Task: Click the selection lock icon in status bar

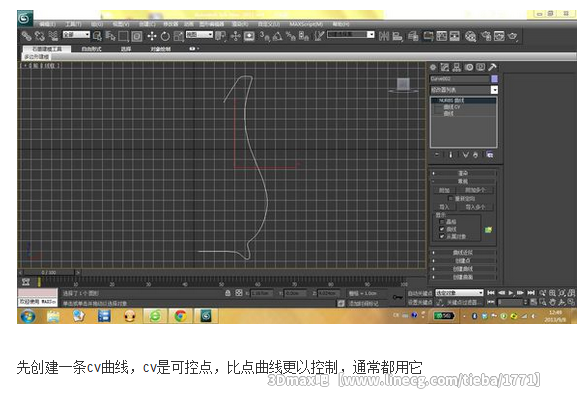Action: (228, 293)
